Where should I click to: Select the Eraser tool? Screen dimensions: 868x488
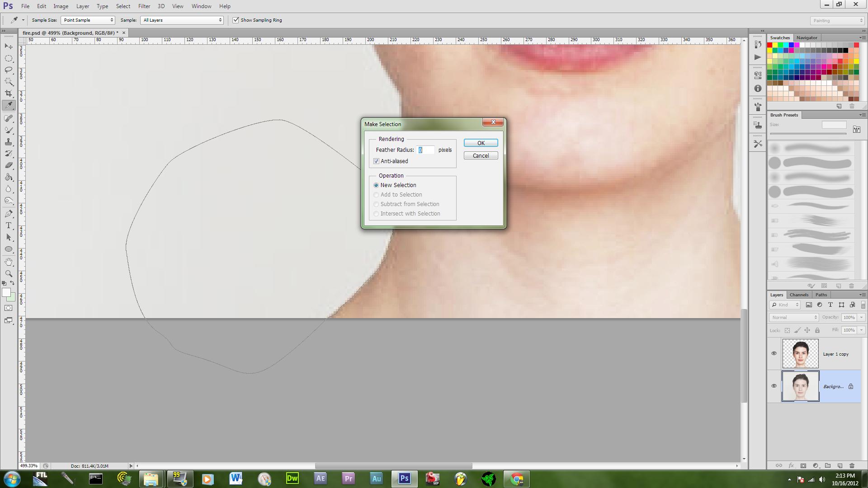click(9, 165)
